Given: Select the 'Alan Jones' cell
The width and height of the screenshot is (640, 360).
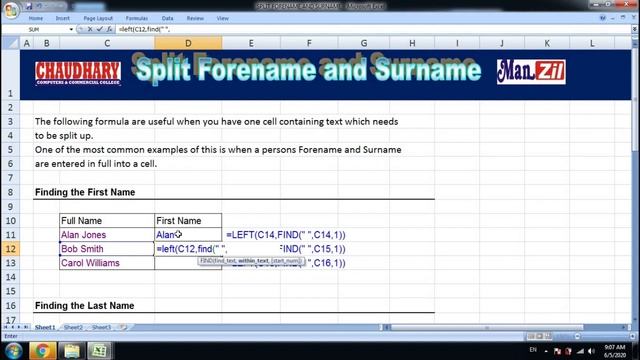Looking at the screenshot, I should tap(107, 235).
